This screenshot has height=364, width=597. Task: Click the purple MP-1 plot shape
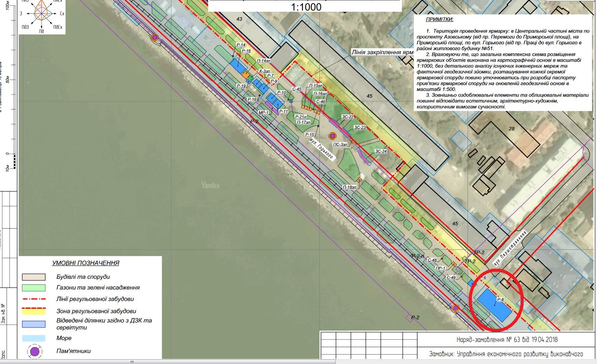272,108
